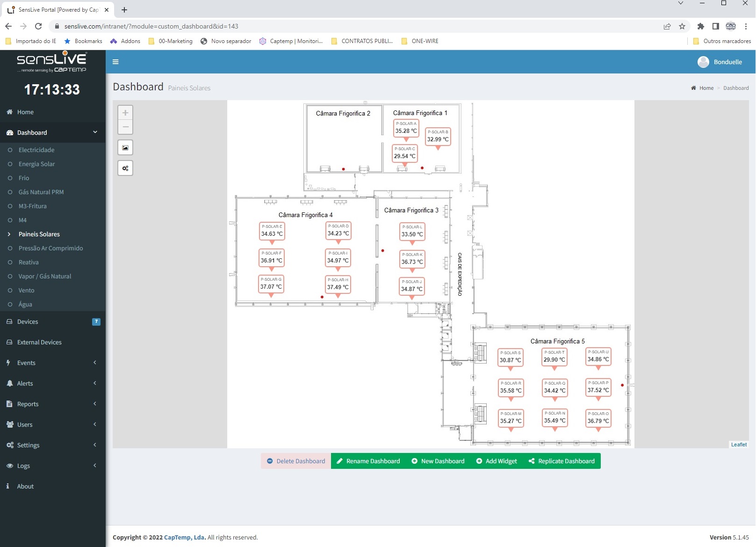Click the background image icon on map
756x547 pixels.
coord(125,148)
